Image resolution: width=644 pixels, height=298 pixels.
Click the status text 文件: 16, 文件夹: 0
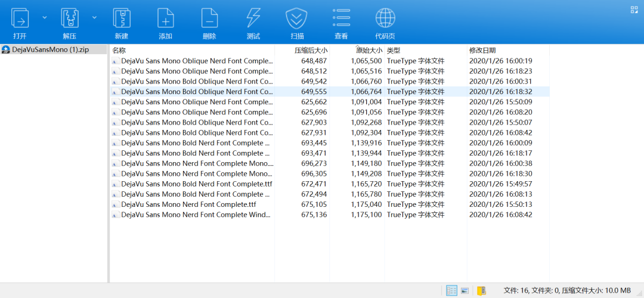(531, 291)
